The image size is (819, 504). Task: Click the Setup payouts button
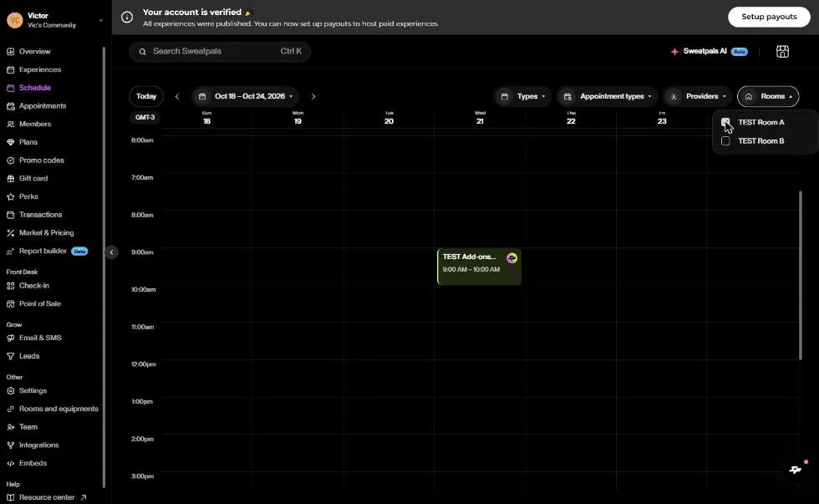769,17
